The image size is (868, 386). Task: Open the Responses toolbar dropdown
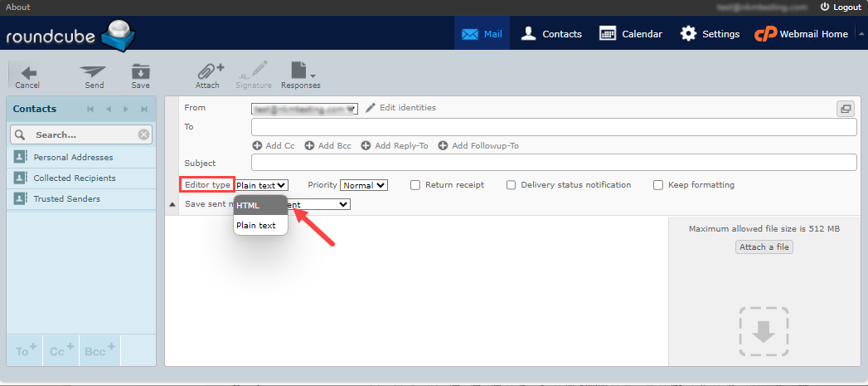[300, 73]
